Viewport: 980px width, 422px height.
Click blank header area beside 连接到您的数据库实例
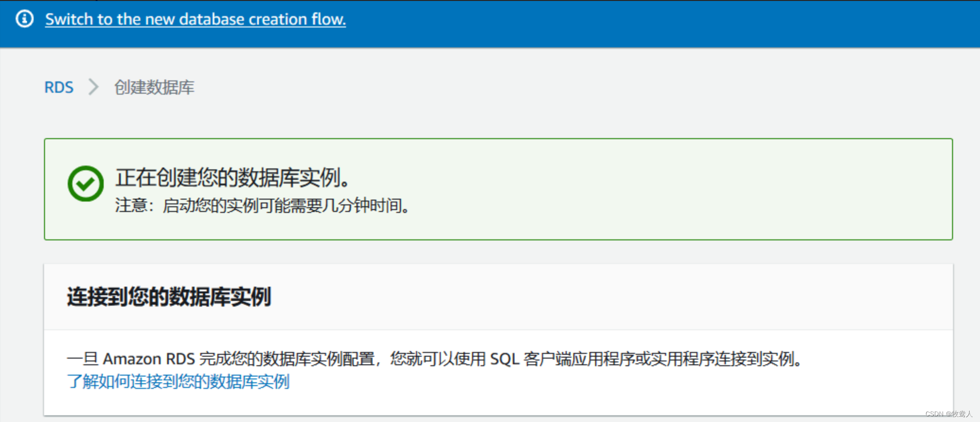611,297
